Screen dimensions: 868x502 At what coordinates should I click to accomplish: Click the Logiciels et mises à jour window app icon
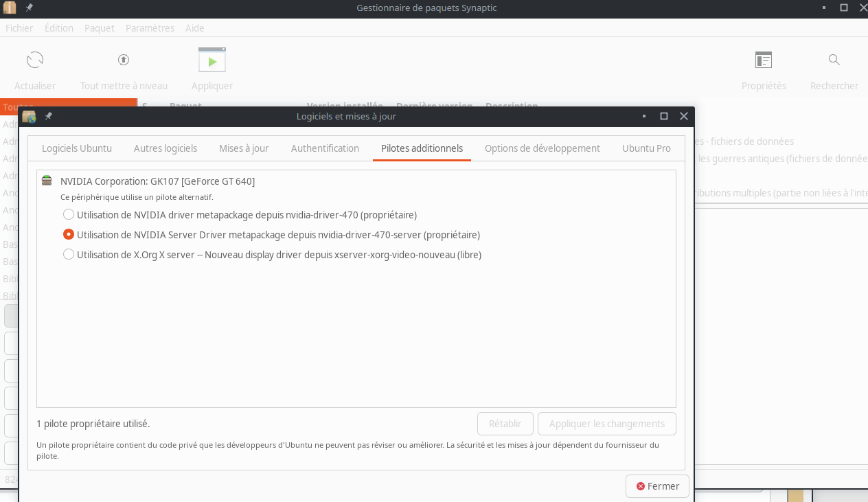point(29,116)
